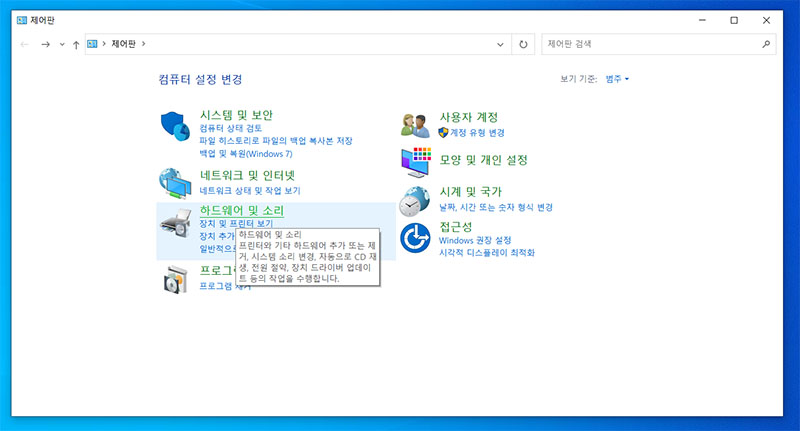Minimize the 제어판 window
The height and width of the screenshot is (431, 800).
(x=702, y=20)
